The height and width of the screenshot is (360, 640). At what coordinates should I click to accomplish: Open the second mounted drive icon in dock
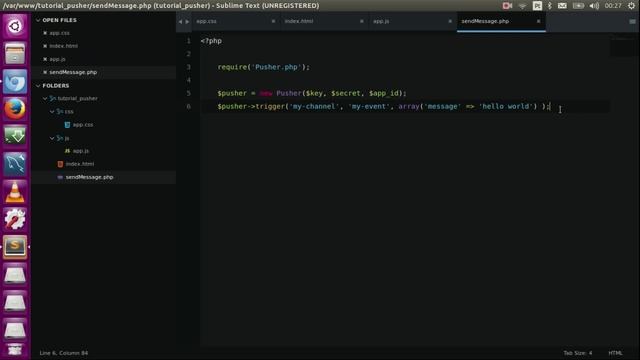15,302
